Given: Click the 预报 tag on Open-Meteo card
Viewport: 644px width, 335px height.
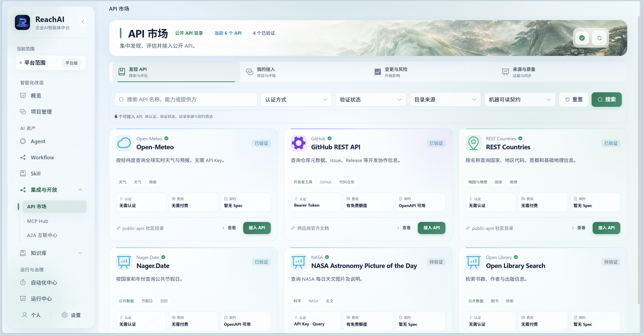Looking at the screenshot, I should pos(152,182).
